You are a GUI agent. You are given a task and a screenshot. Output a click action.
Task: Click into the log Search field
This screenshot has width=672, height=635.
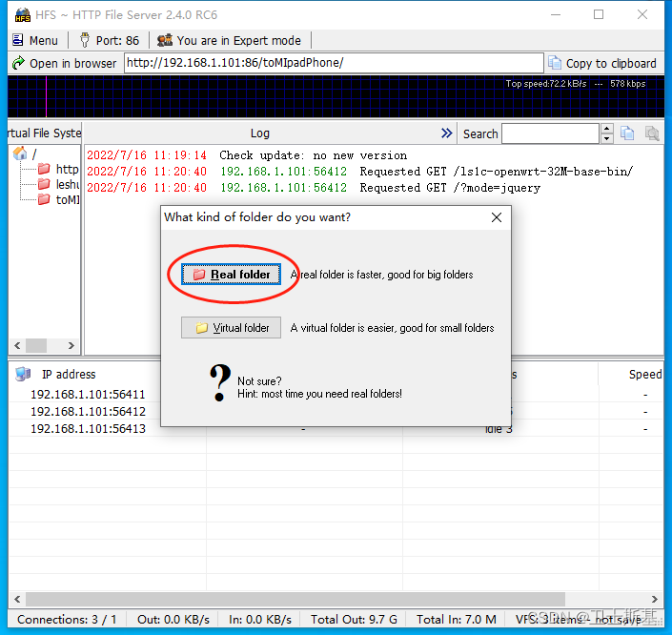[x=550, y=133]
